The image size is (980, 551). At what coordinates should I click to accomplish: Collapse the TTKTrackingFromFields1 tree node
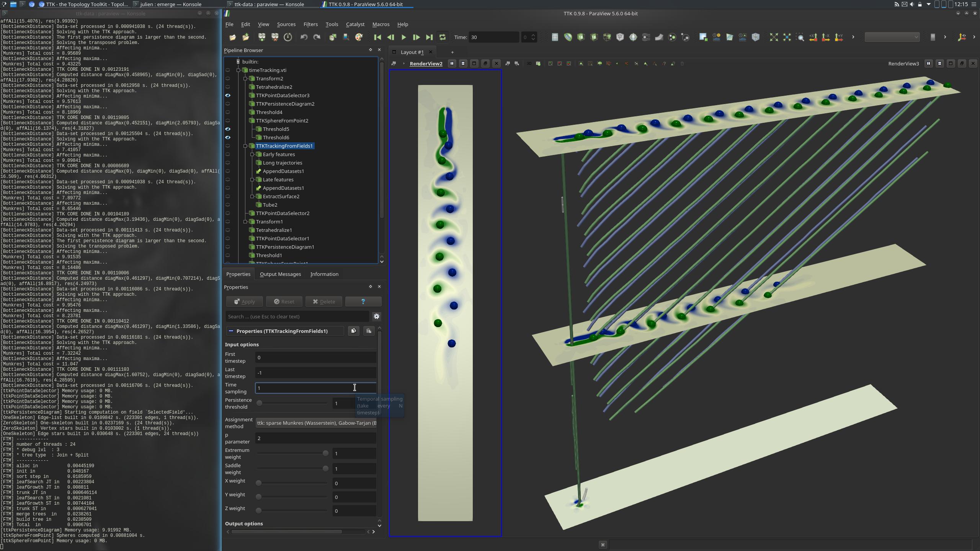pyautogui.click(x=245, y=146)
